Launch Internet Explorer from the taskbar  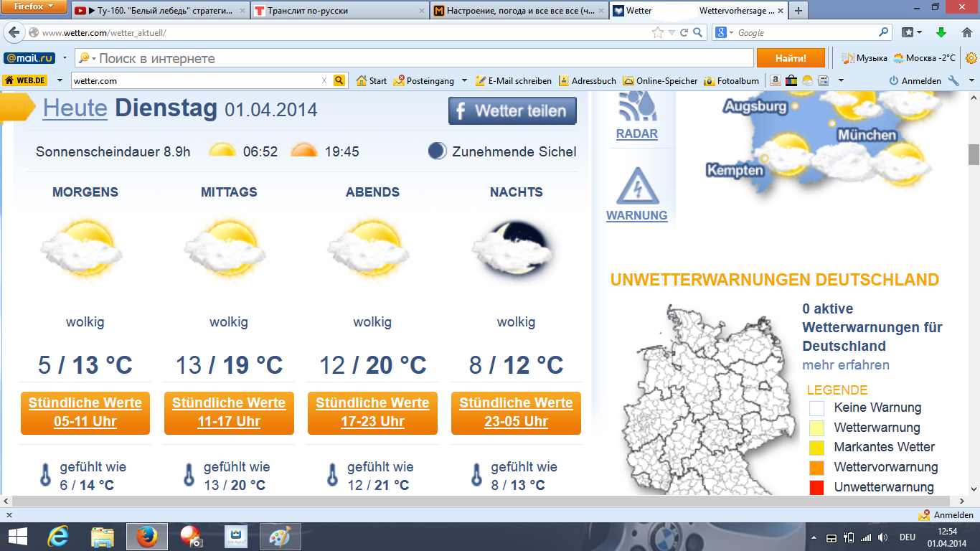(x=58, y=536)
